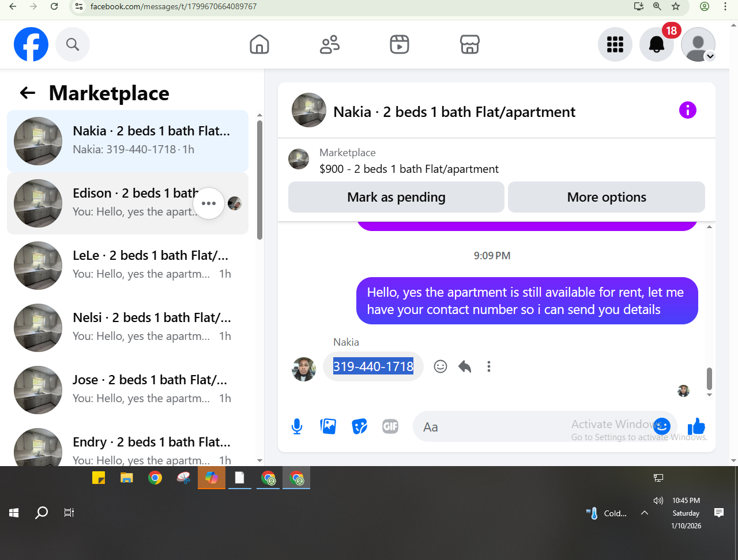This screenshot has width=738, height=560.
Task: Open the purple conversation info icon
Action: coord(688,110)
